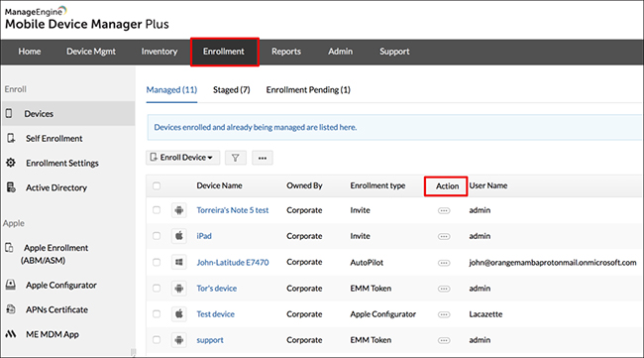The width and height of the screenshot is (644, 358).
Task: Select Apple Configurator in the sidebar
Action: [61, 285]
